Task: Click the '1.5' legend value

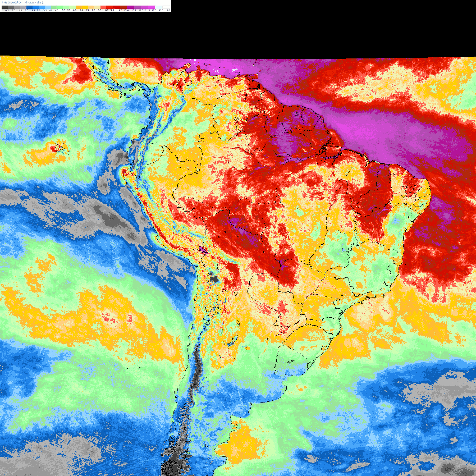Action: tap(20, 10)
